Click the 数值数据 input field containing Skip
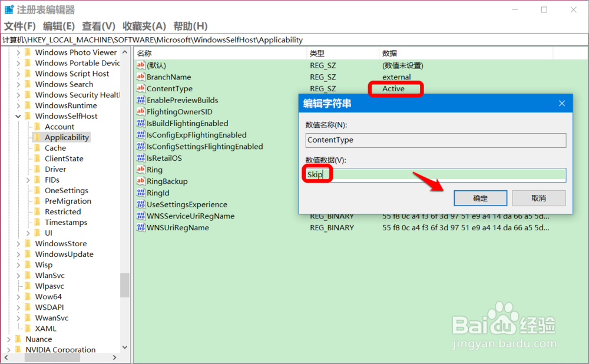 coord(436,175)
